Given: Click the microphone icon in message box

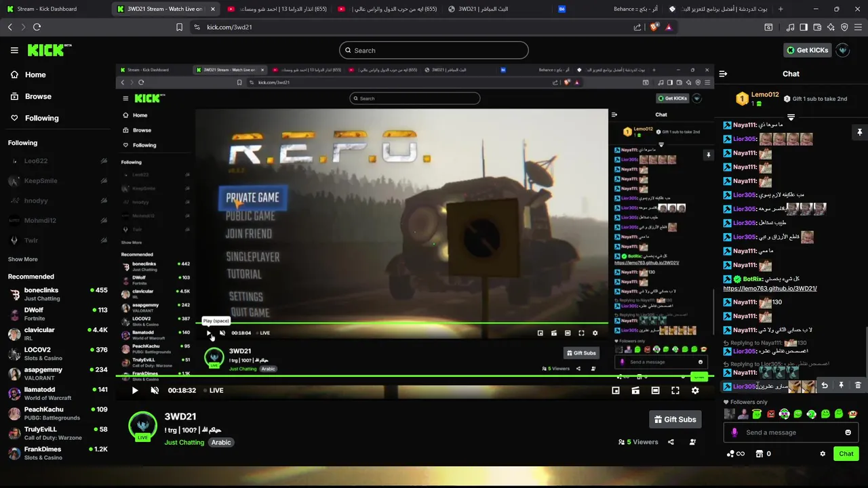Looking at the screenshot, I should tap(734, 432).
